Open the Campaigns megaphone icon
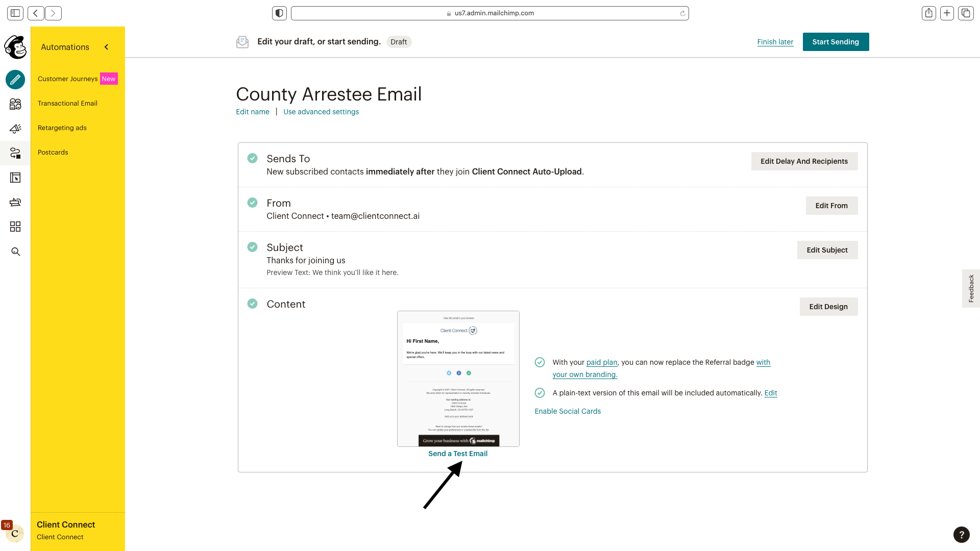980x551 pixels. click(15, 129)
